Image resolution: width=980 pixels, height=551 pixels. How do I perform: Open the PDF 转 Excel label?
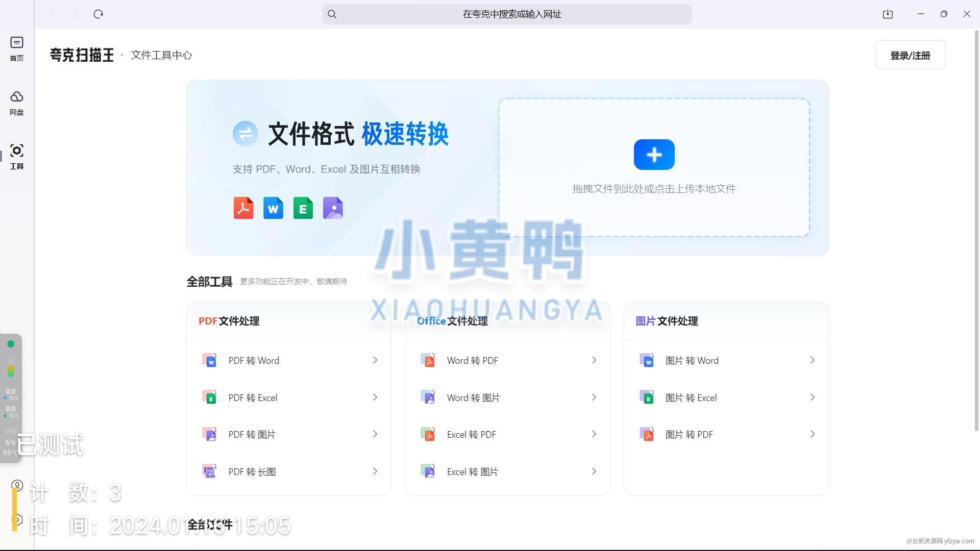(253, 398)
